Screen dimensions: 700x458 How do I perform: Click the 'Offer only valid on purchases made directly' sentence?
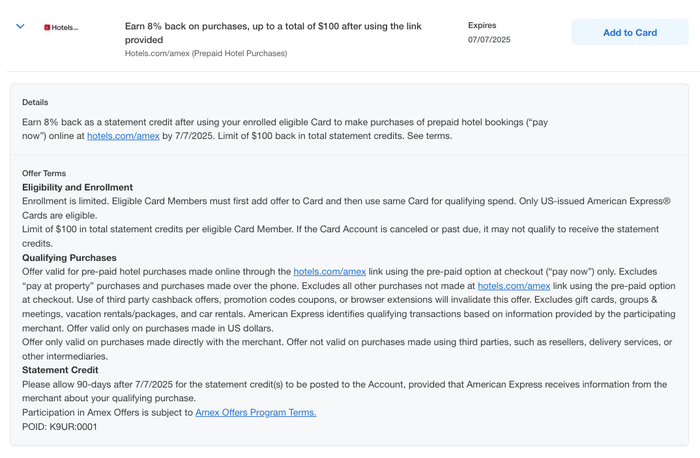(x=347, y=349)
